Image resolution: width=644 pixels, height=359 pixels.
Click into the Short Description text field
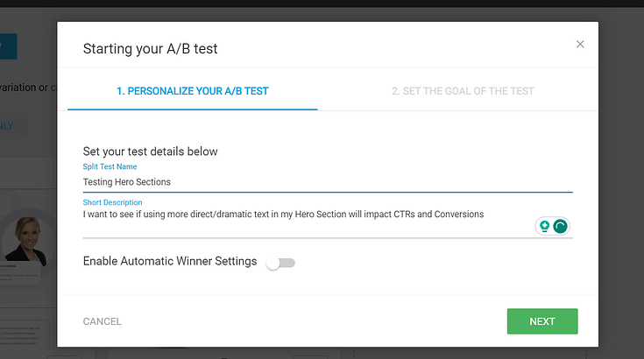click(307, 215)
